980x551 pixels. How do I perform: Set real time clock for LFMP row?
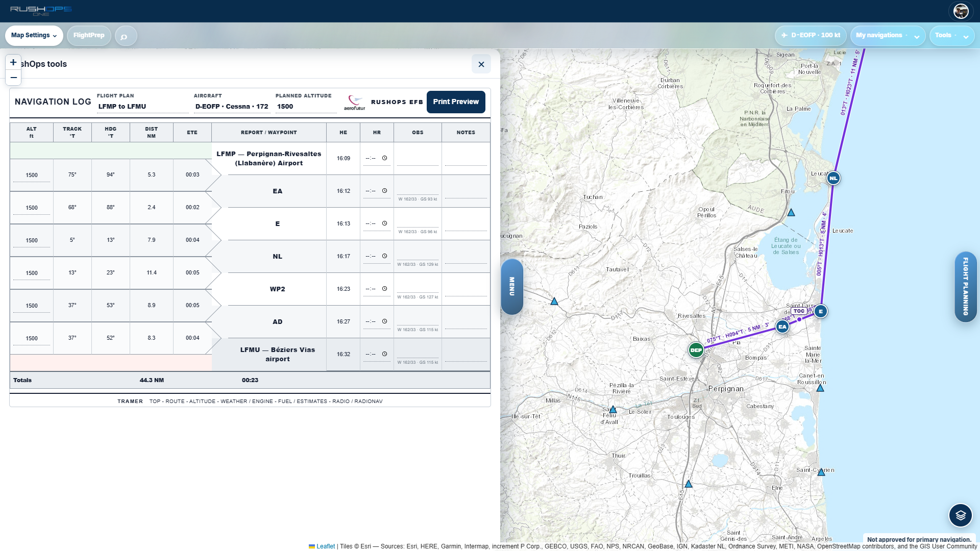pyautogui.click(x=384, y=158)
